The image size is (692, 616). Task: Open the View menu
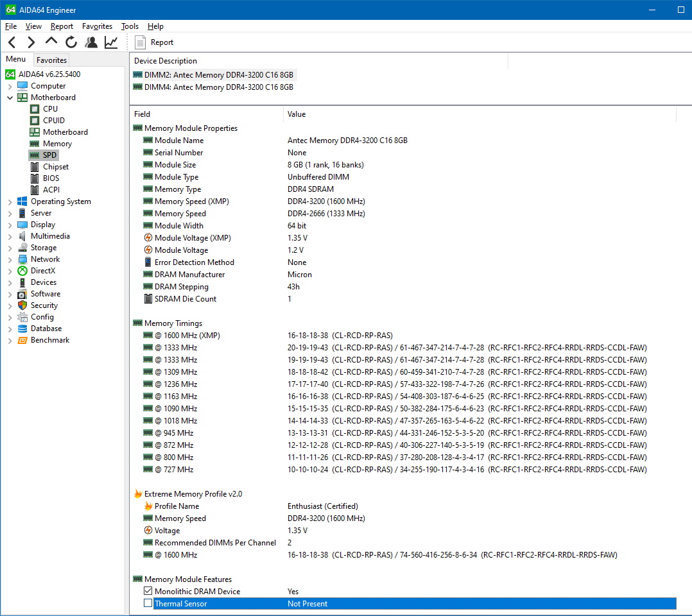33,26
